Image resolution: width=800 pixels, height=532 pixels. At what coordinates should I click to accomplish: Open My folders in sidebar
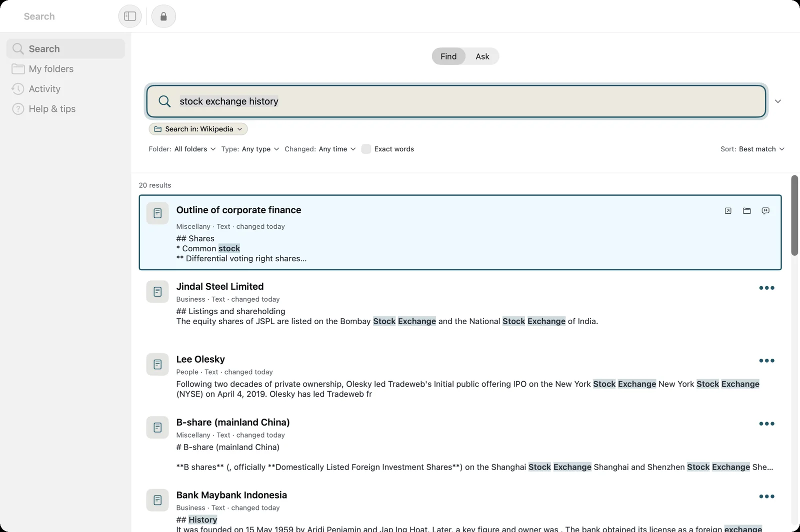click(65, 69)
